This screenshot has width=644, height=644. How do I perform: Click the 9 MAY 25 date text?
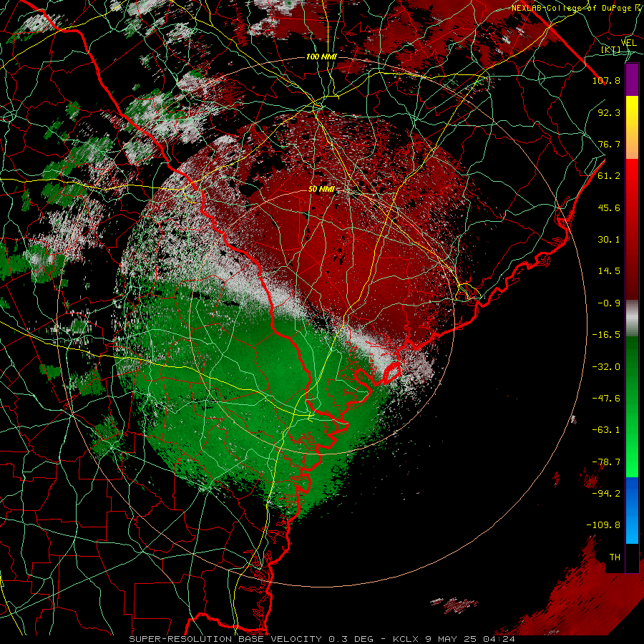point(452,639)
